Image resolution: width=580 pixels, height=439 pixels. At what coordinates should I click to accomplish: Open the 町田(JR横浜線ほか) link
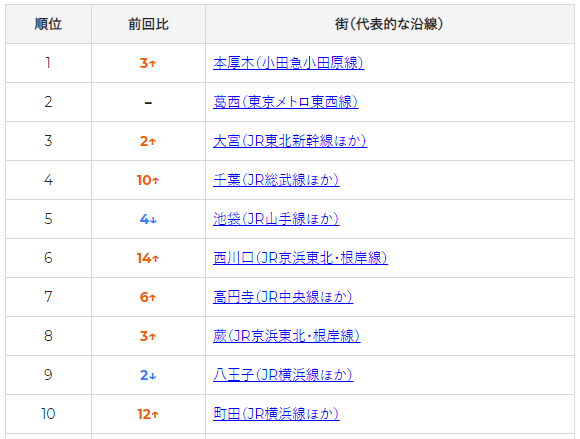276,414
